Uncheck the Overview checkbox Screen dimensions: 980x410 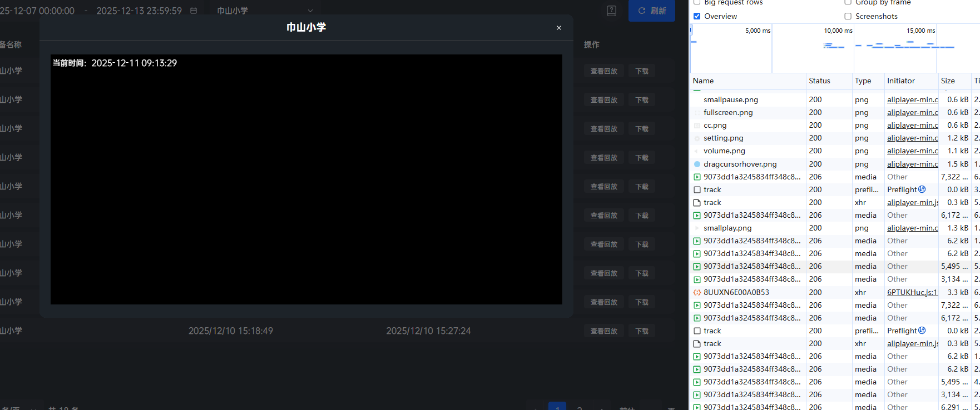(697, 16)
